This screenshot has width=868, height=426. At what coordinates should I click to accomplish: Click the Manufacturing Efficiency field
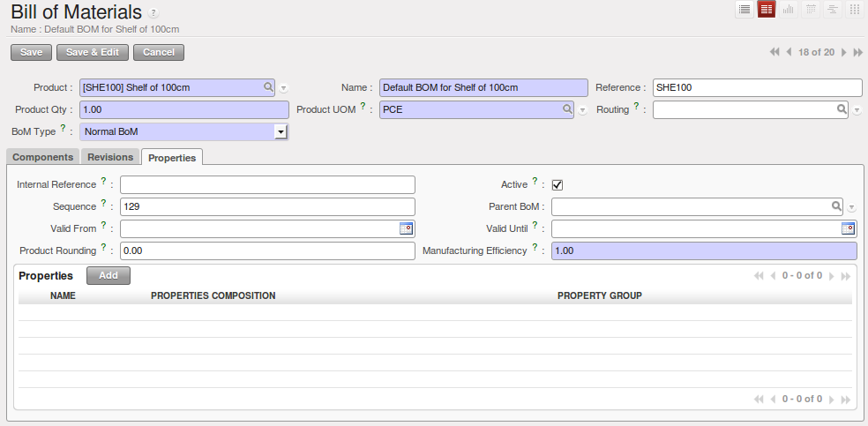[x=704, y=251]
